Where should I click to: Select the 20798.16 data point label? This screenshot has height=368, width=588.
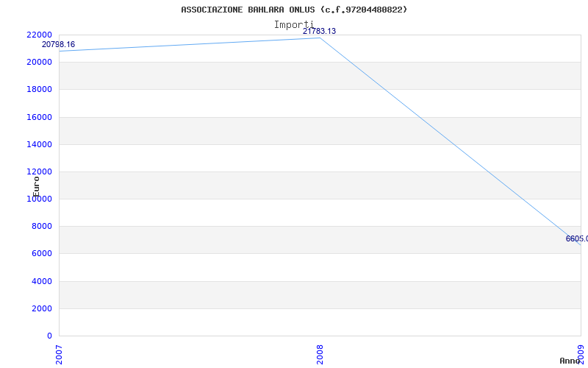click(x=58, y=44)
